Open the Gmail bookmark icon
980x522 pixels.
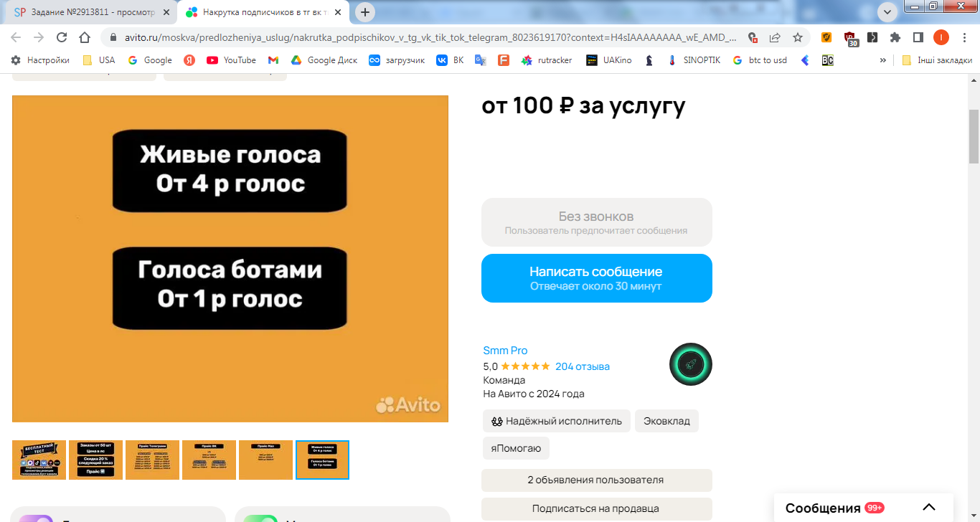273,60
